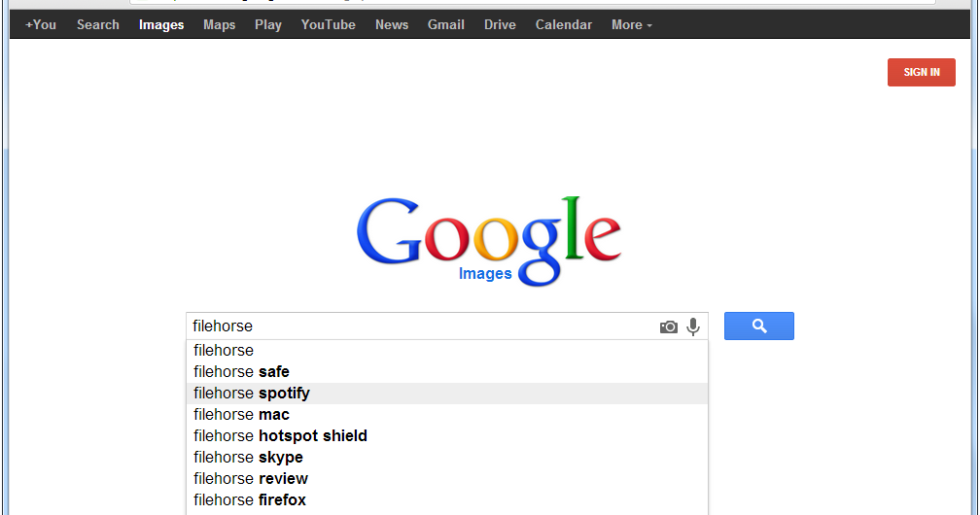Click the red Sign In button
Viewport: 980px width, 515px height.
click(x=922, y=72)
